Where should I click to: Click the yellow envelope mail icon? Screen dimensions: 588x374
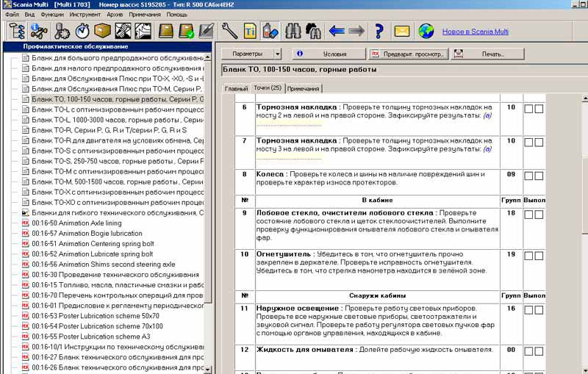pyautogui.click(x=401, y=31)
